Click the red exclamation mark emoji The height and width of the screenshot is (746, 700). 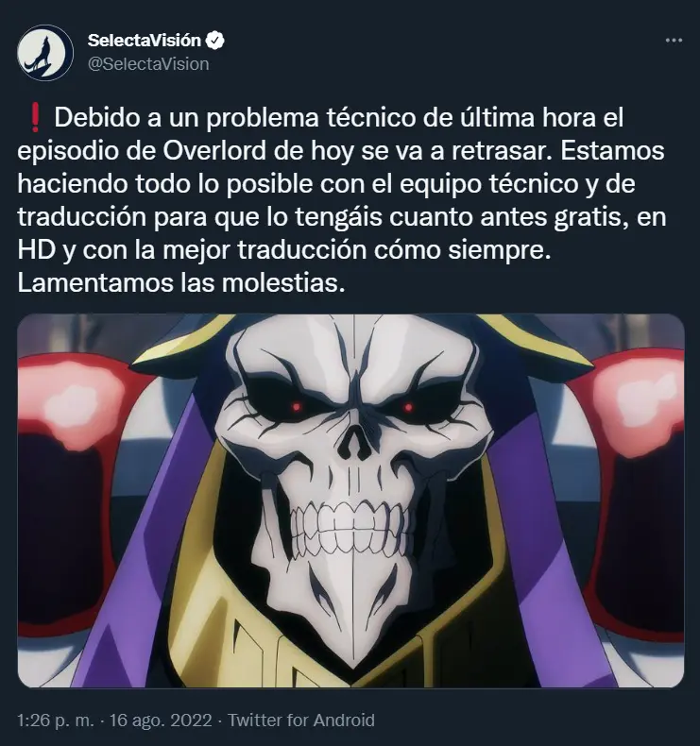point(34,118)
